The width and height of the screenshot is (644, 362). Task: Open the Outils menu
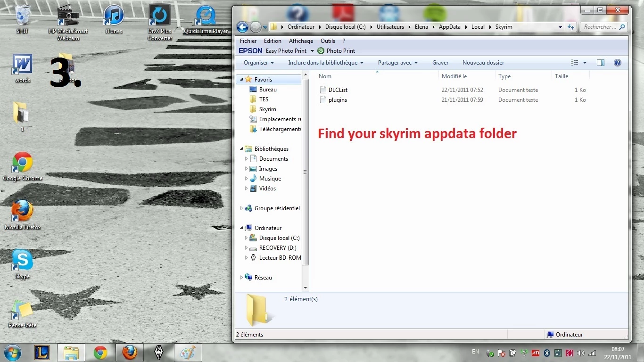[328, 41]
